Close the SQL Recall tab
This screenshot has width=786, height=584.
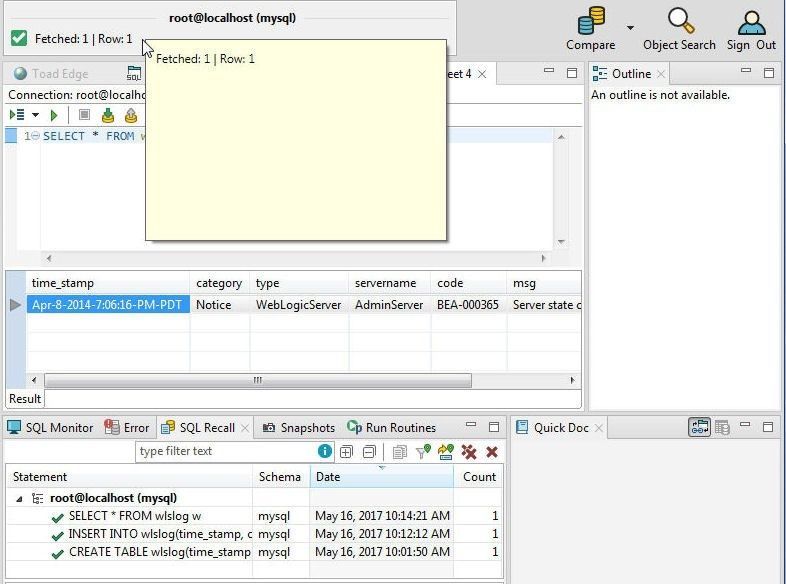click(x=245, y=428)
